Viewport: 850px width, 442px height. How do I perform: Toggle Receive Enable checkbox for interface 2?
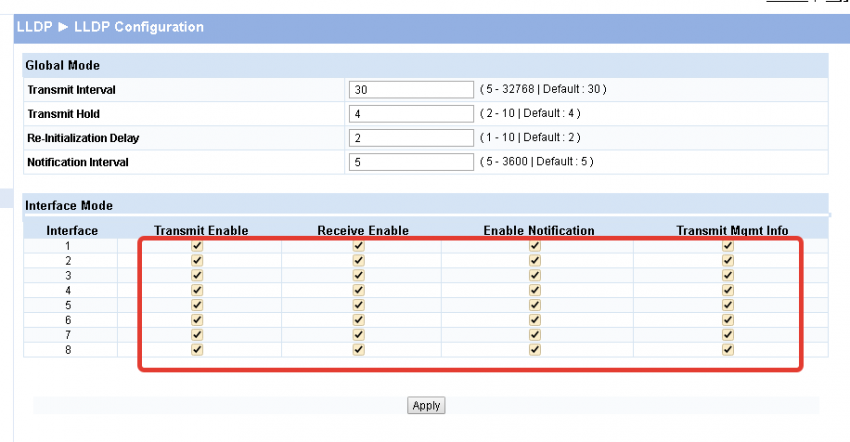pos(359,260)
